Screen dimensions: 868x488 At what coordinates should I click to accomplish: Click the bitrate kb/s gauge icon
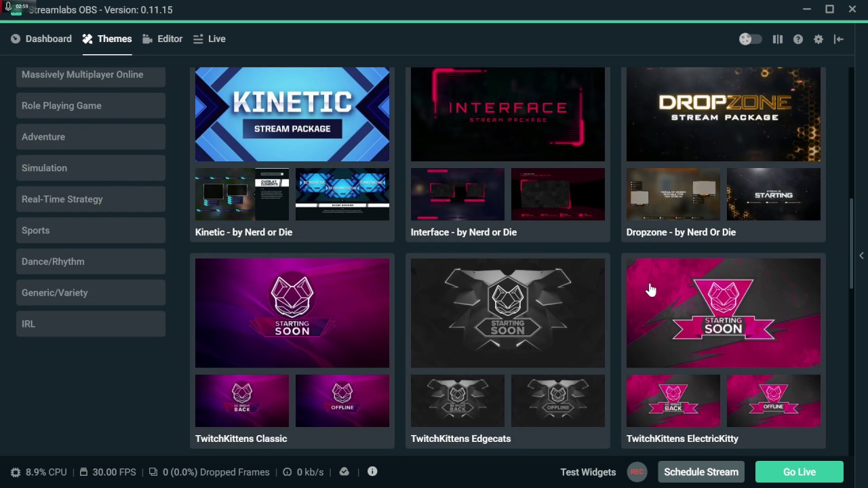point(287,472)
